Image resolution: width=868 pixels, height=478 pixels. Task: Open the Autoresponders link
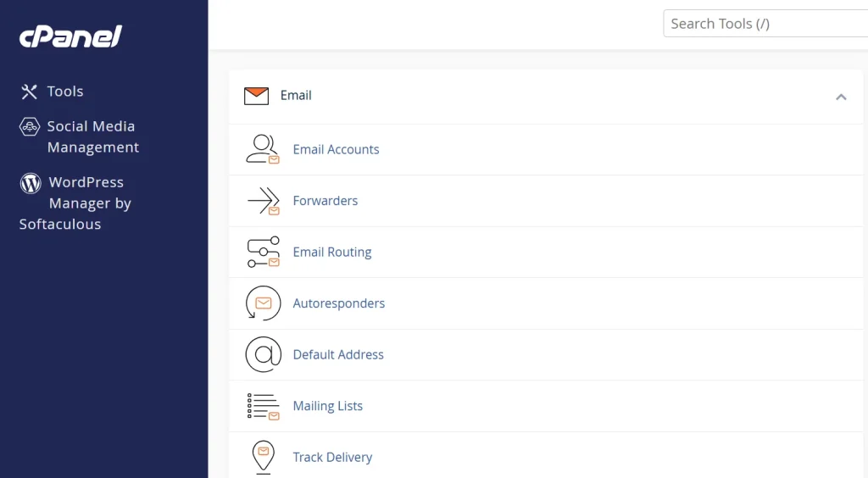339,303
